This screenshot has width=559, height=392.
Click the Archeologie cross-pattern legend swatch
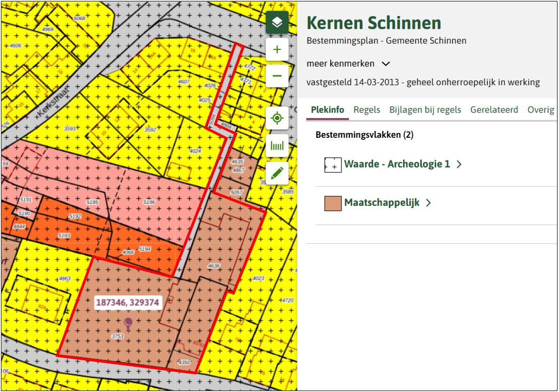(x=333, y=165)
